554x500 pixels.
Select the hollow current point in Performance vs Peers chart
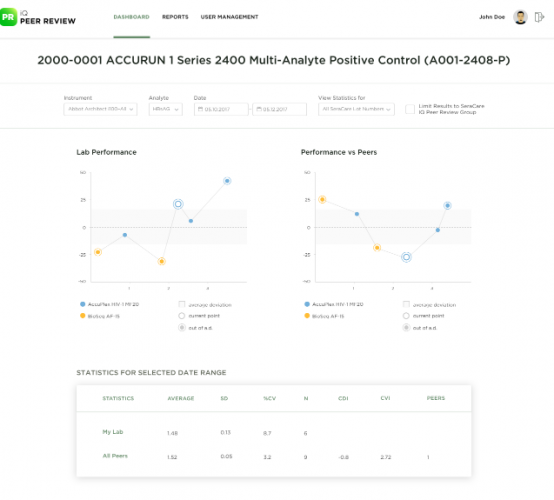pos(406,257)
